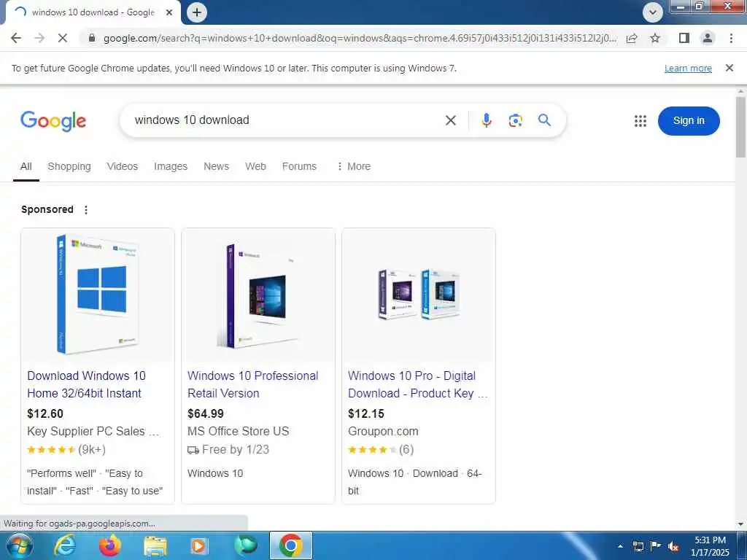This screenshot has width=747, height=560.
Task: Click the $12.15 price
Action: click(x=366, y=413)
